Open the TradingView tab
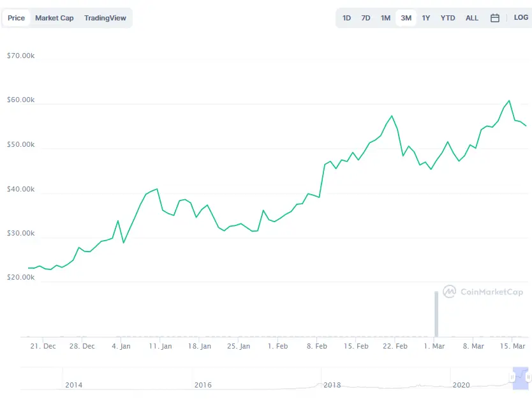Screen dimensions: 532x399 coord(105,18)
